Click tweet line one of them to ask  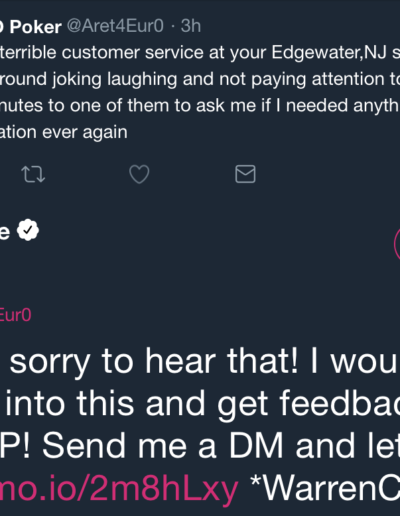point(200,106)
